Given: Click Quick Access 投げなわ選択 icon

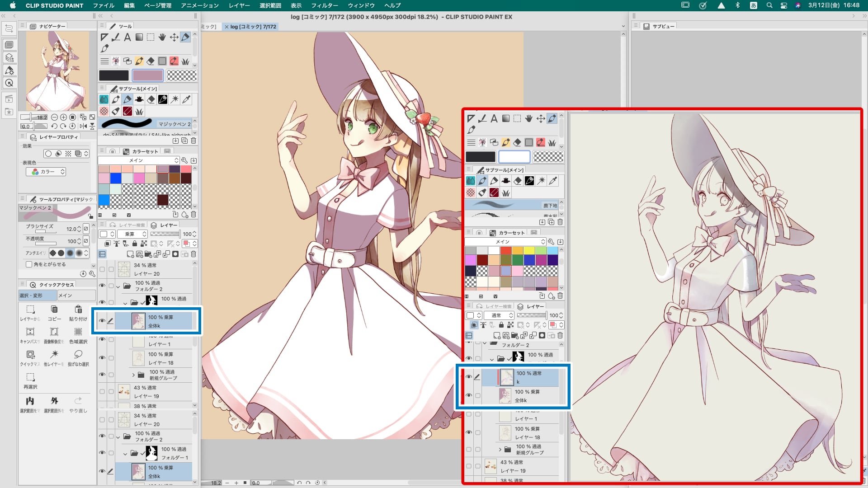Looking at the screenshot, I should coord(78,355).
